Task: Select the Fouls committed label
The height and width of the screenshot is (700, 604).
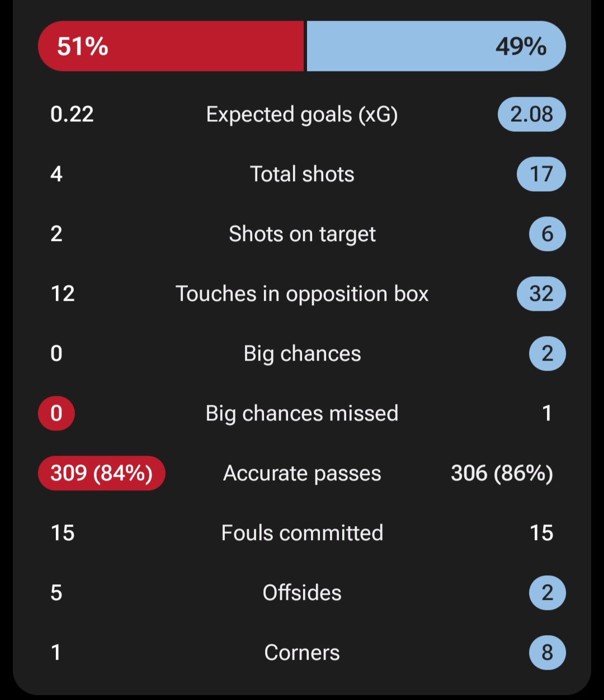Action: click(302, 533)
